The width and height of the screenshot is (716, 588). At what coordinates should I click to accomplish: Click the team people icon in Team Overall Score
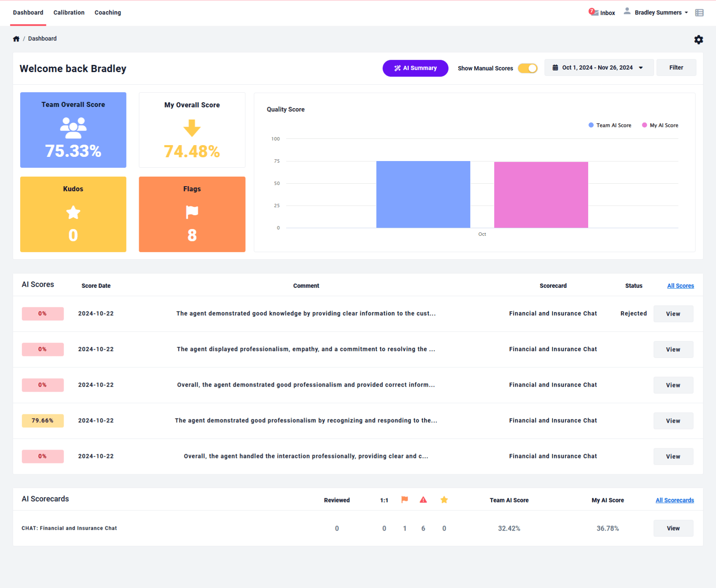pos(73,127)
